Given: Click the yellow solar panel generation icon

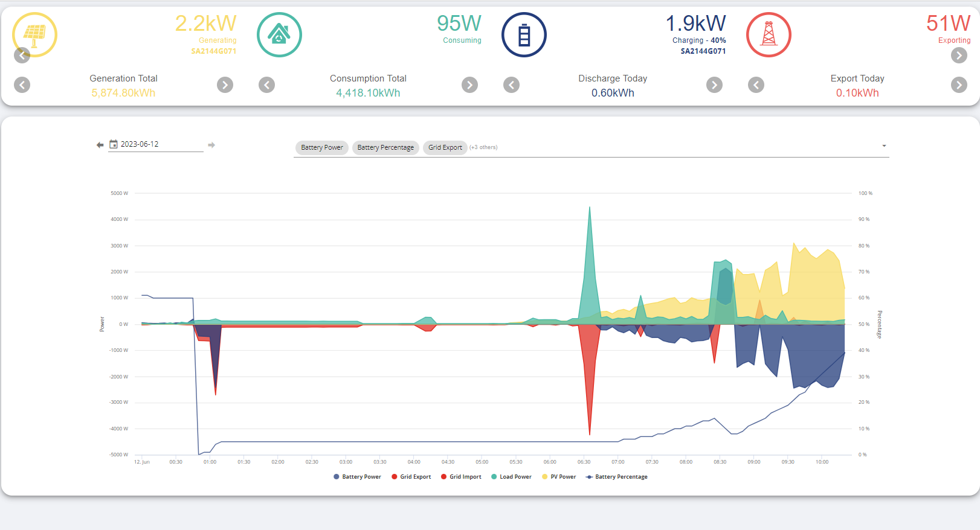Looking at the screenshot, I should coord(34,34).
